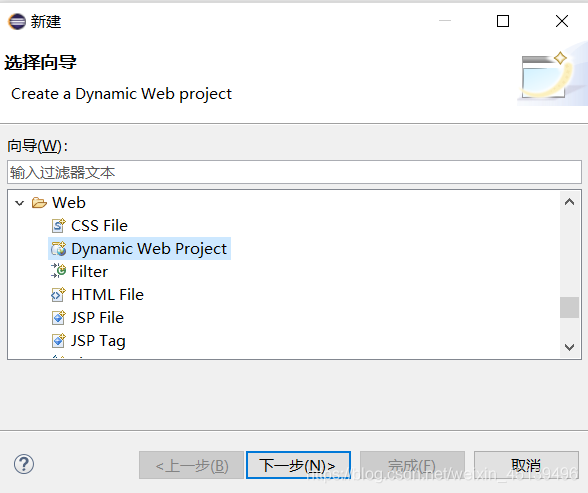Click the 完成(F) finish button
The image size is (588, 493).
[x=412, y=465]
